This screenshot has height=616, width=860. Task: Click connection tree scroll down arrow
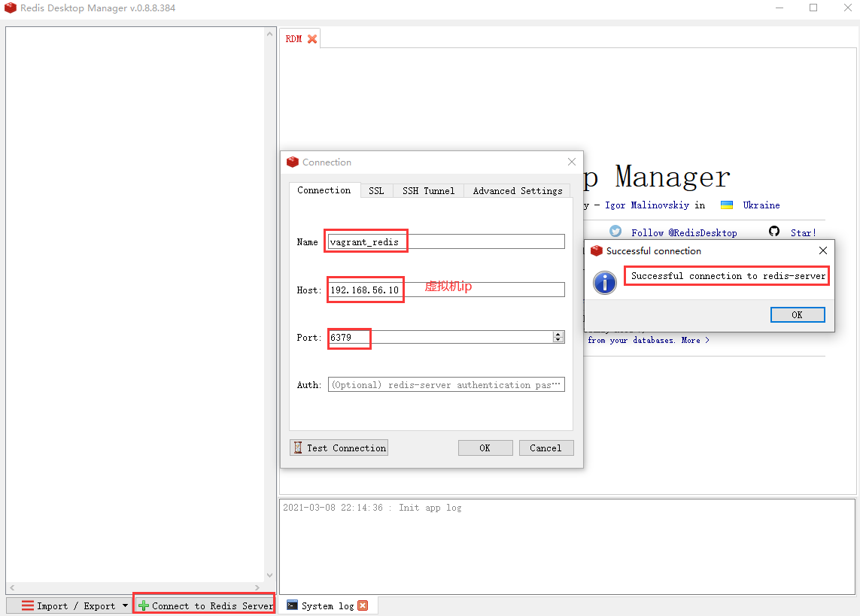(269, 575)
